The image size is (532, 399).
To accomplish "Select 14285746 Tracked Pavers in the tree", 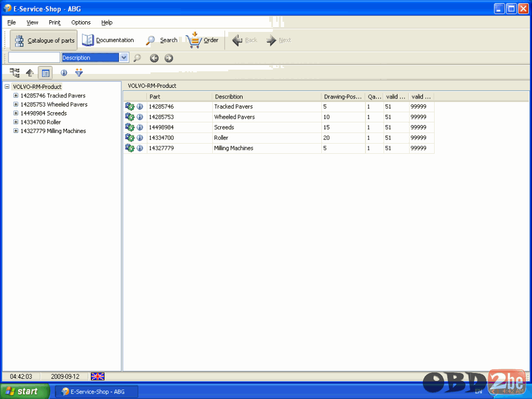I will 53,96.
